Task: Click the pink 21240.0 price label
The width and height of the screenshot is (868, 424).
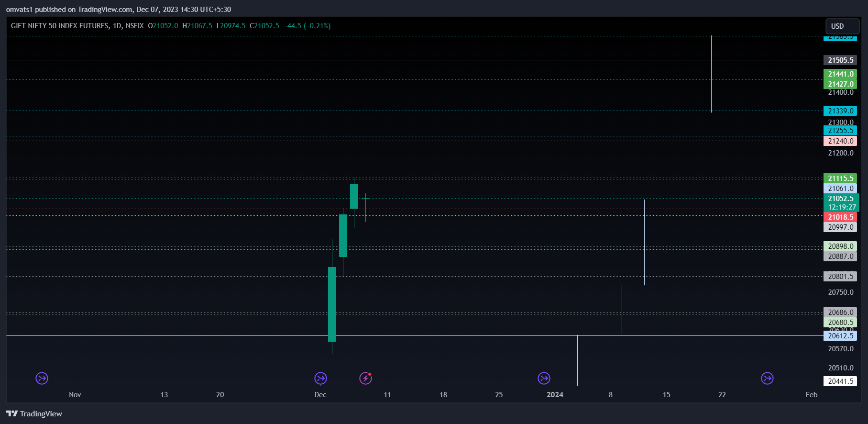Action: [840, 141]
